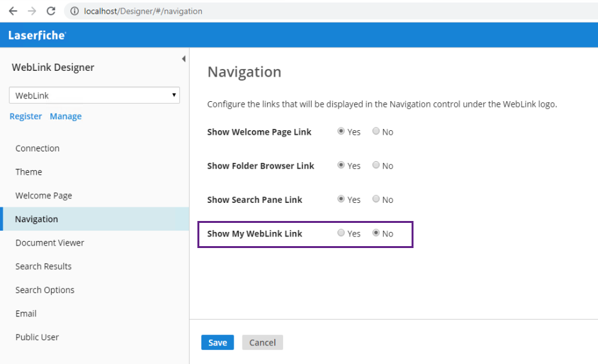Viewport: 598px width, 364px height.
Task: Open Document Viewer settings
Action: (x=50, y=242)
